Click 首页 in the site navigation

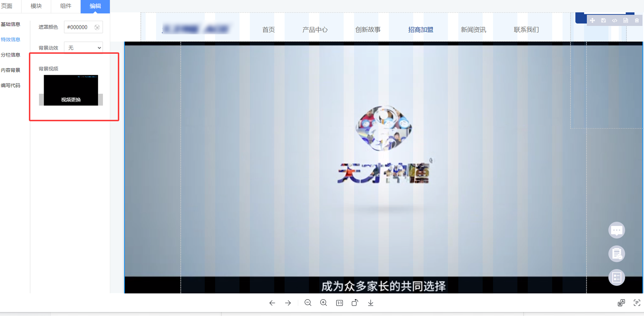click(x=268, y=30)
